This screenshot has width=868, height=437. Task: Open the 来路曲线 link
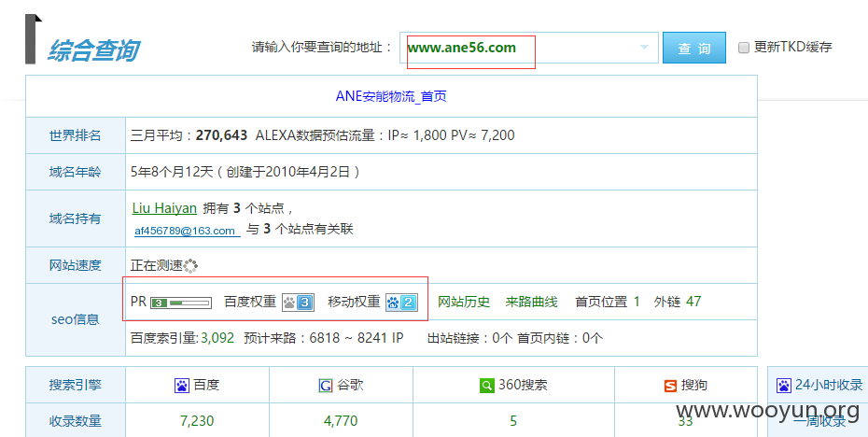pos(531,302)
